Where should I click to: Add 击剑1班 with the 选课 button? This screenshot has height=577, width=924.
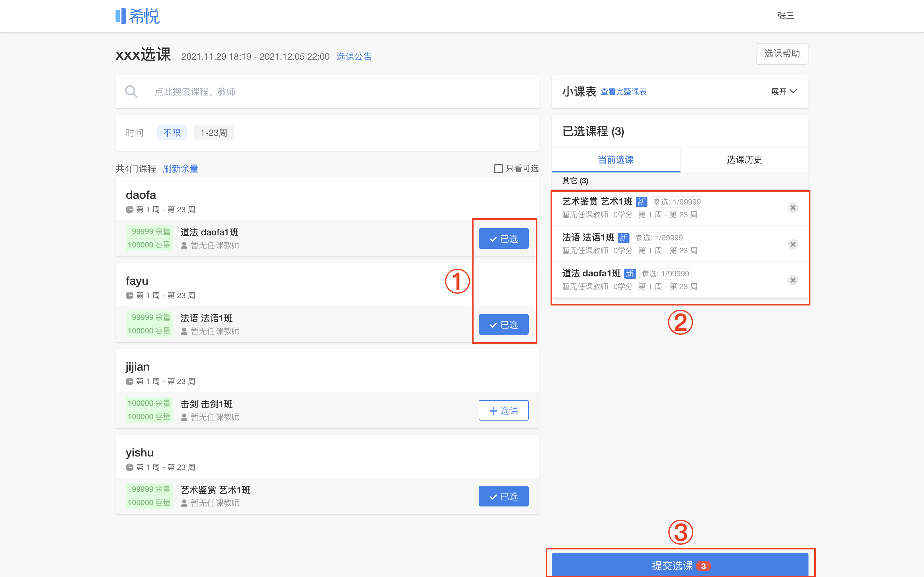coord(504,410)
